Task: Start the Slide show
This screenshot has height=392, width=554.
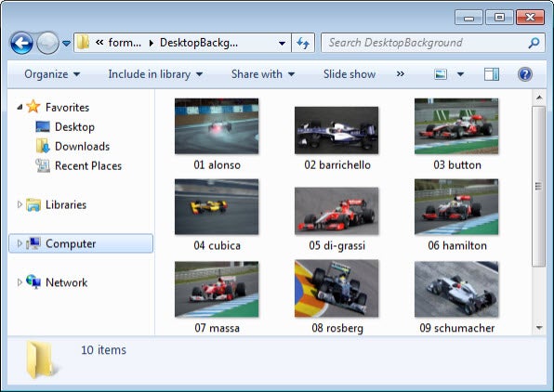Action: pos(350,74)
